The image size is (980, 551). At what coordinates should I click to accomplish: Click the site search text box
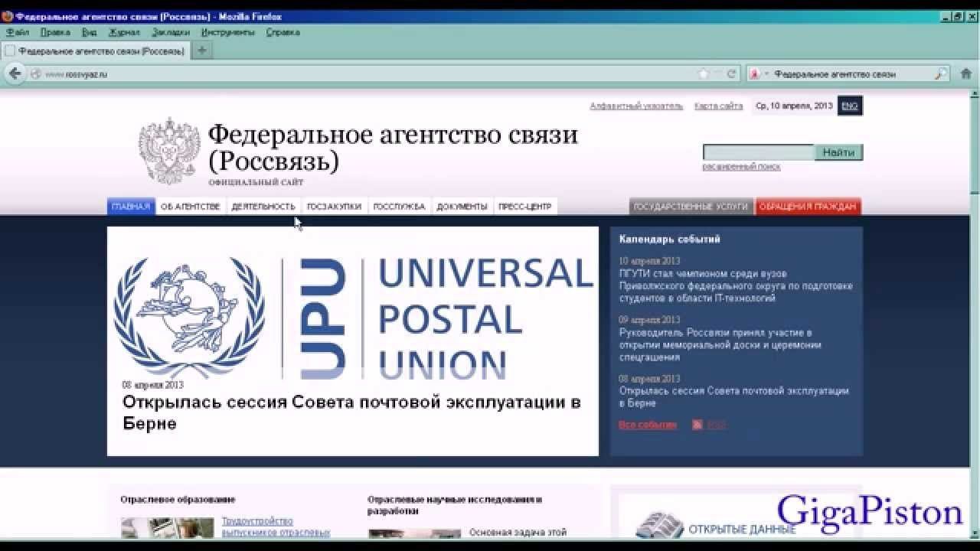coord(759,152)
